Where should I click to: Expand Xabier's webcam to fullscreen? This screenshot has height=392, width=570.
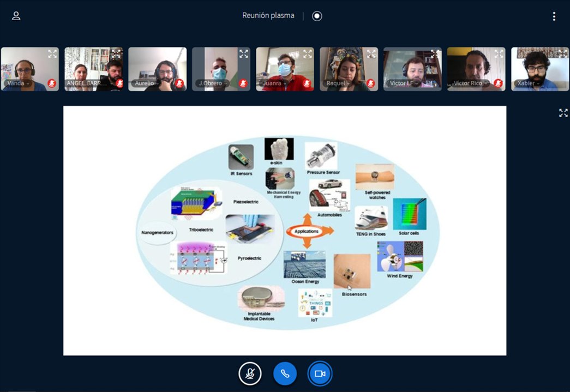coord(562,54)
